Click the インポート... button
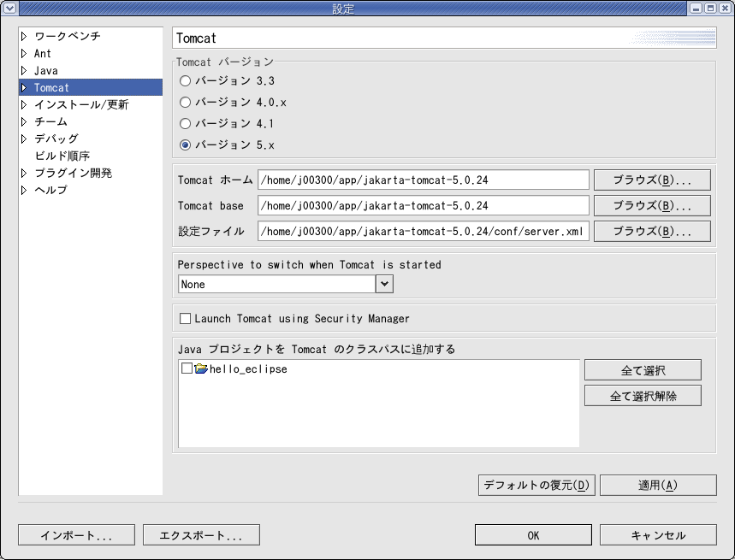The width and height of the screenshot is (735, 560). tap(76, 534)
